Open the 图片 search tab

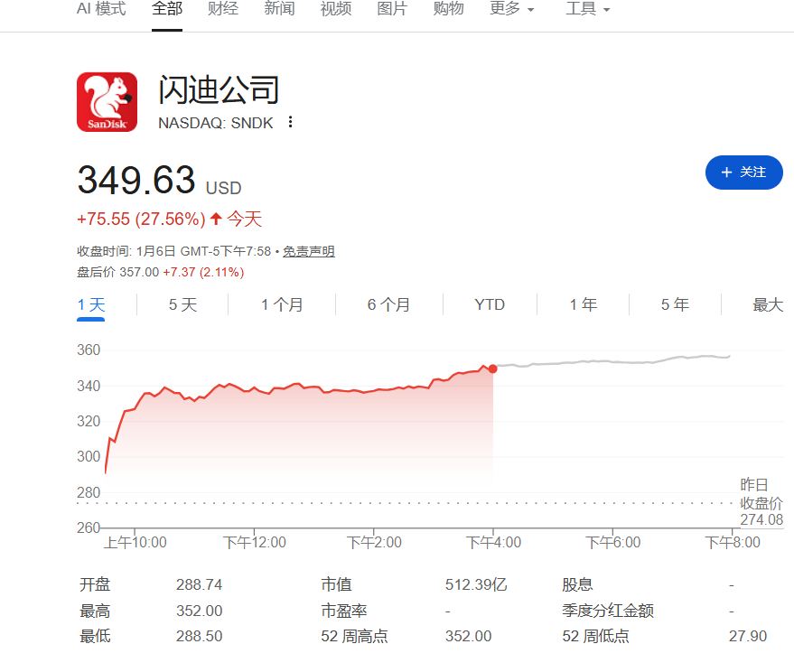click(x=392, y=8)
